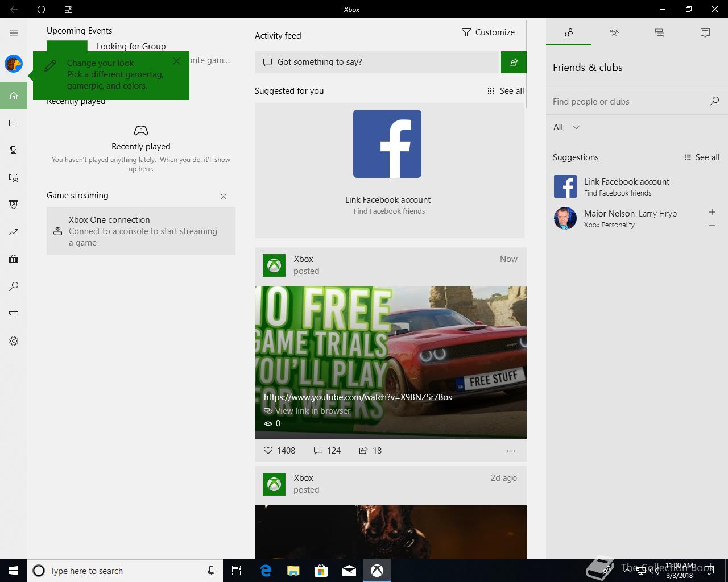Viewport: 728px width, 582px height.
Task: Click Link Facebook account in activity feed
Action: point(388,200)
